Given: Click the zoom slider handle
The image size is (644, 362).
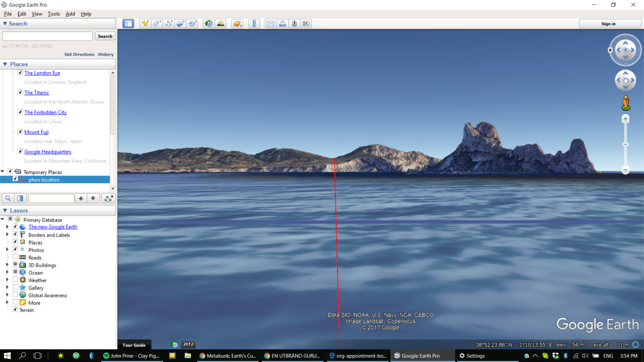Looking at the screenshot, I should 625,144.
